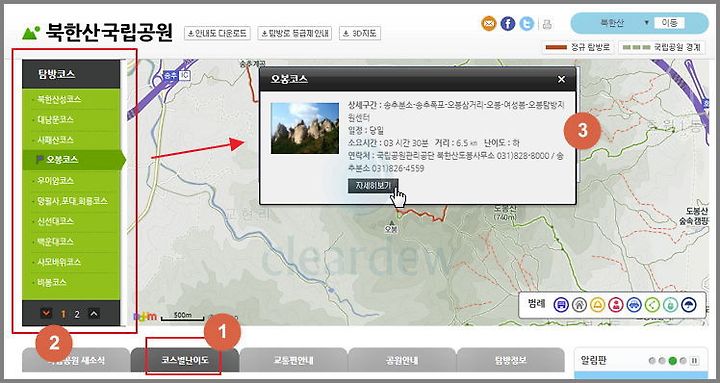This screenshot has height=383, width=720.
Task: Click the flag icon beside 오봉코스
Action: [39, 159]
